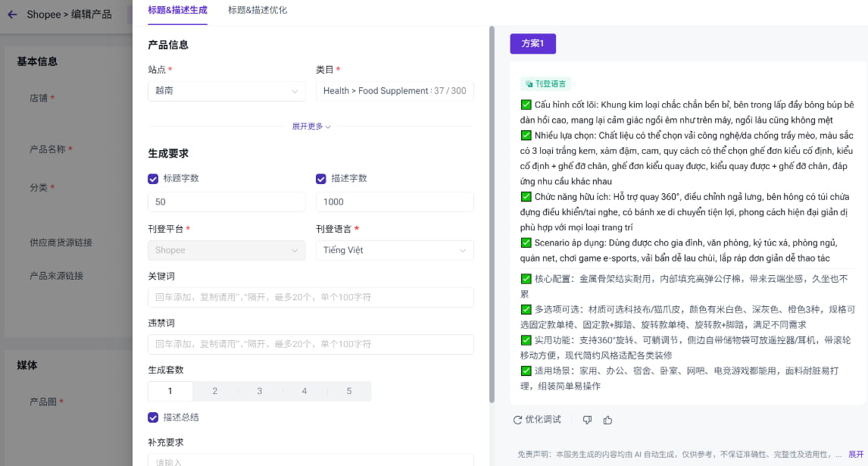868x466 pixels.
Task: Click the thumbs up feedback icon
Action: (607, 420)
